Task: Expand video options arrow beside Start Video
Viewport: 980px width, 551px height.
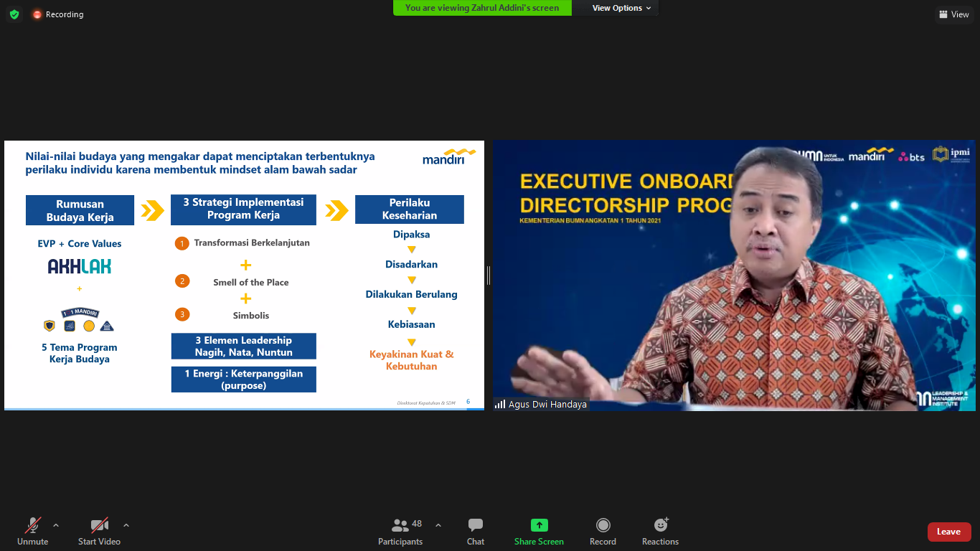Action: [x=126, y=525]
